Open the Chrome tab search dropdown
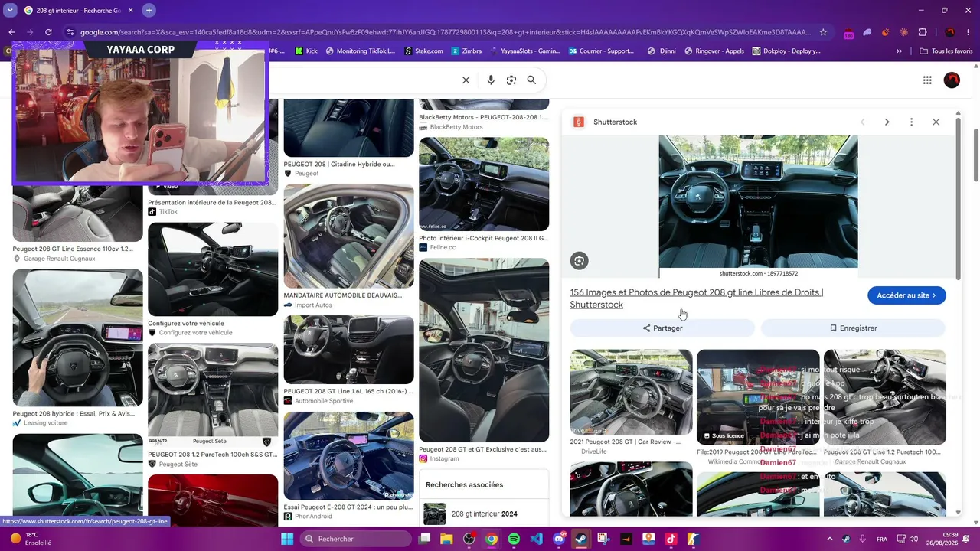This screenshot has height=551, width=980. (x=10, y=10)
